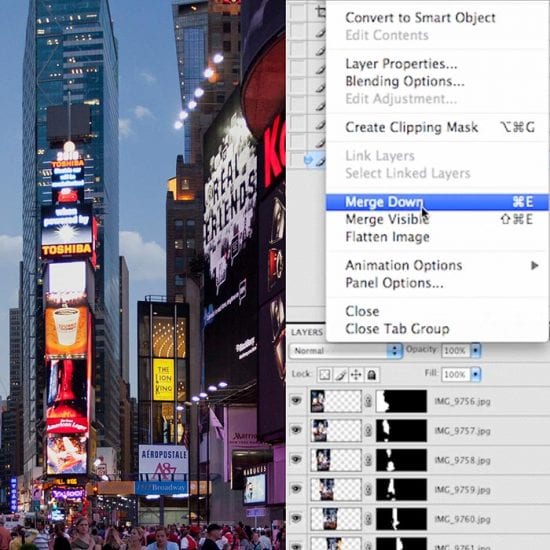This screenshot has height=550, width=550.
Task: Hide the IMG_9757.jpg layer
Action: point(296,430)
